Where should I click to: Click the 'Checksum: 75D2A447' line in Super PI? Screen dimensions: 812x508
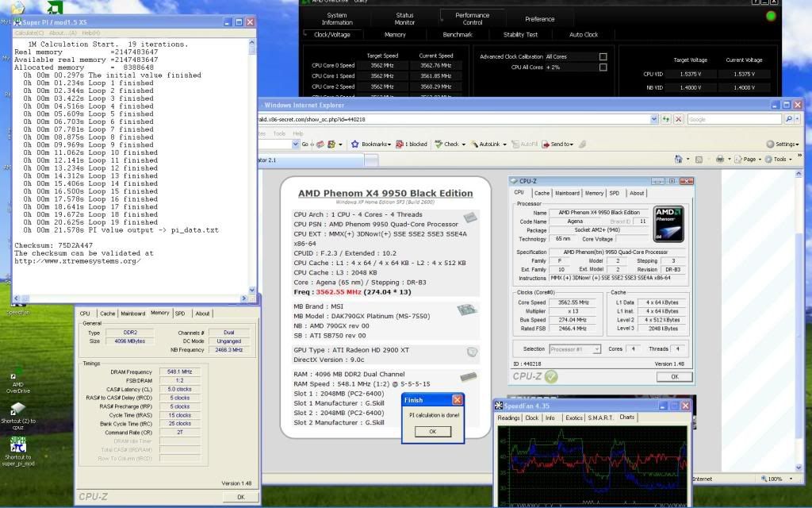click(x=54, y=245)
